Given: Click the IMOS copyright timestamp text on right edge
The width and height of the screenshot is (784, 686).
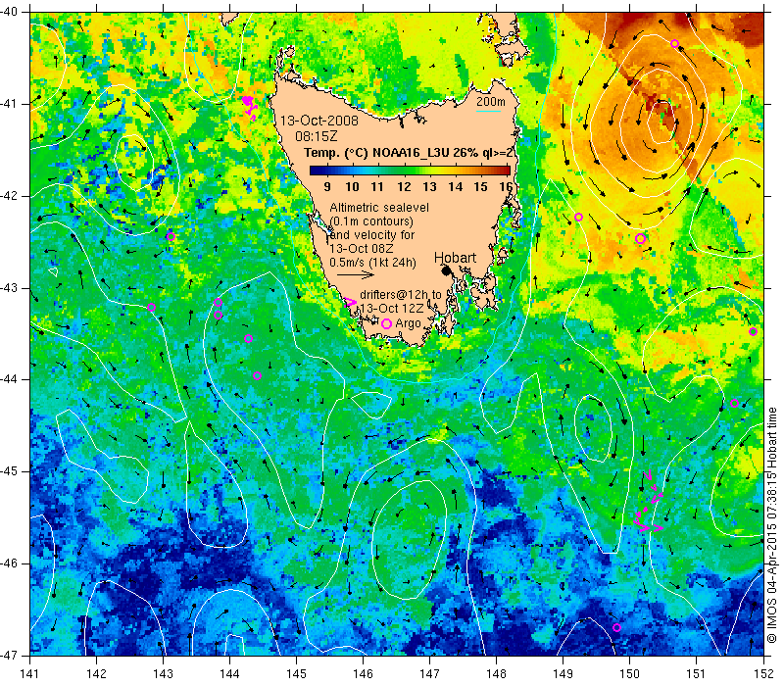Looking at the screenshot, I should tap(772, 526).
